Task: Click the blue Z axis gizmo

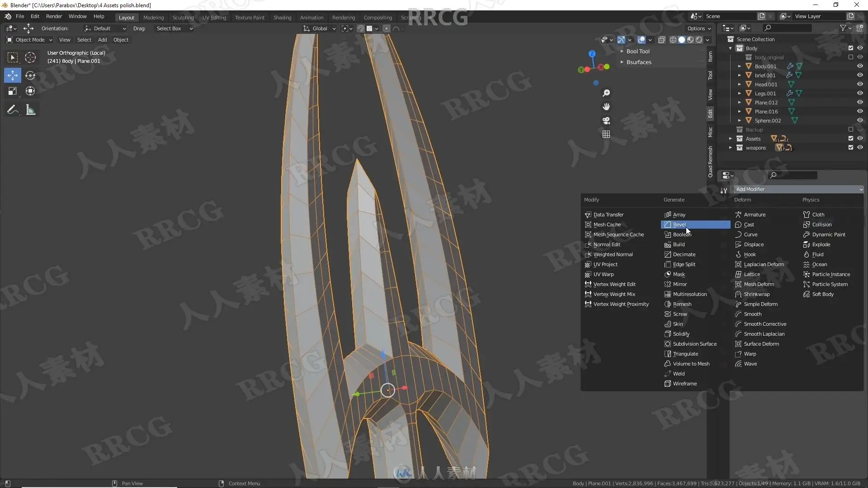Action: [x=592, y=53]
